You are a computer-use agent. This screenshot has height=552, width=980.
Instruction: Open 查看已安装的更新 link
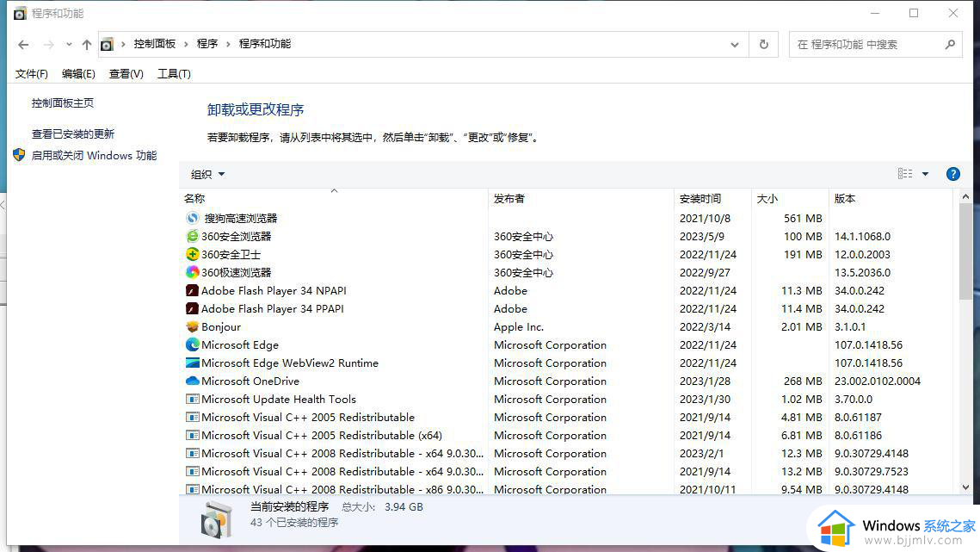pyautogui.click(x=73, y=134)
